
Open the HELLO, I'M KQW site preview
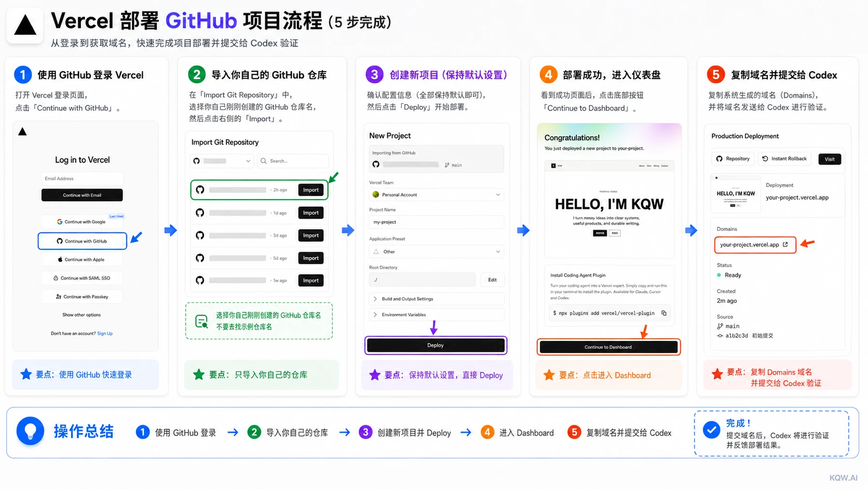pyautogui.click(x=609, y=209)
